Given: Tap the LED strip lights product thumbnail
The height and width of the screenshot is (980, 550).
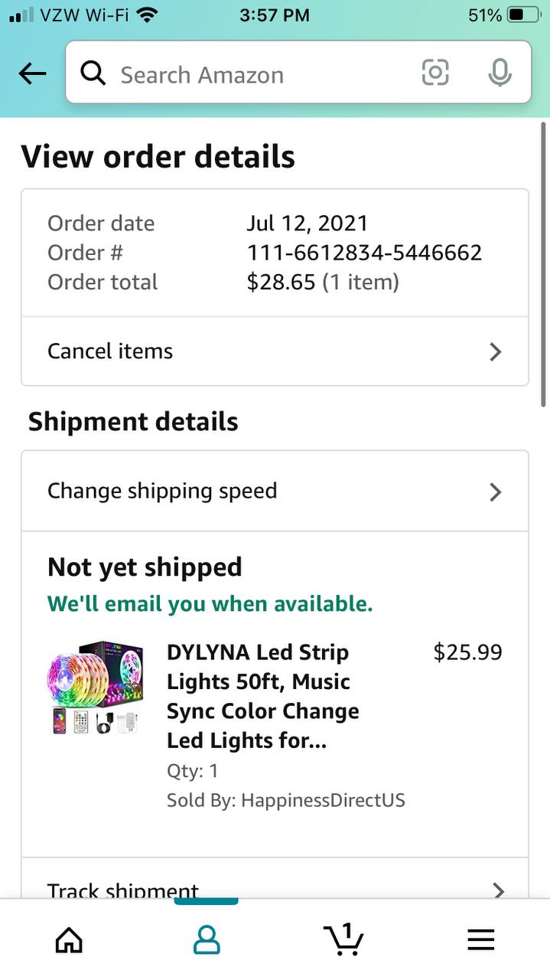Looking at the screenshot, I should (95, 688).
